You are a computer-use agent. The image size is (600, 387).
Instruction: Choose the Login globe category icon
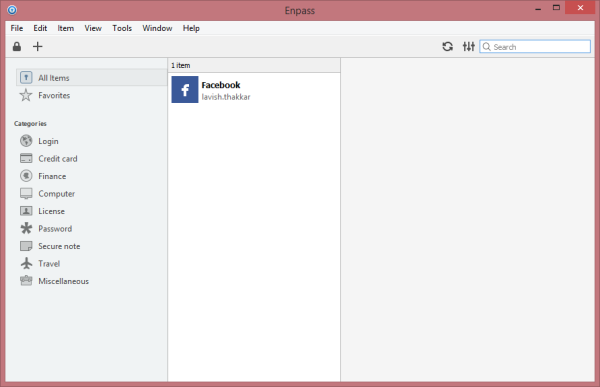(26, 141)
